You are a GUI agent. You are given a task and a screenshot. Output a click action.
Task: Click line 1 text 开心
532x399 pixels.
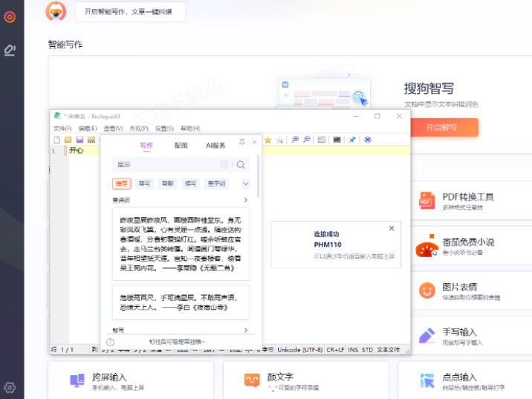pos(77,150)
